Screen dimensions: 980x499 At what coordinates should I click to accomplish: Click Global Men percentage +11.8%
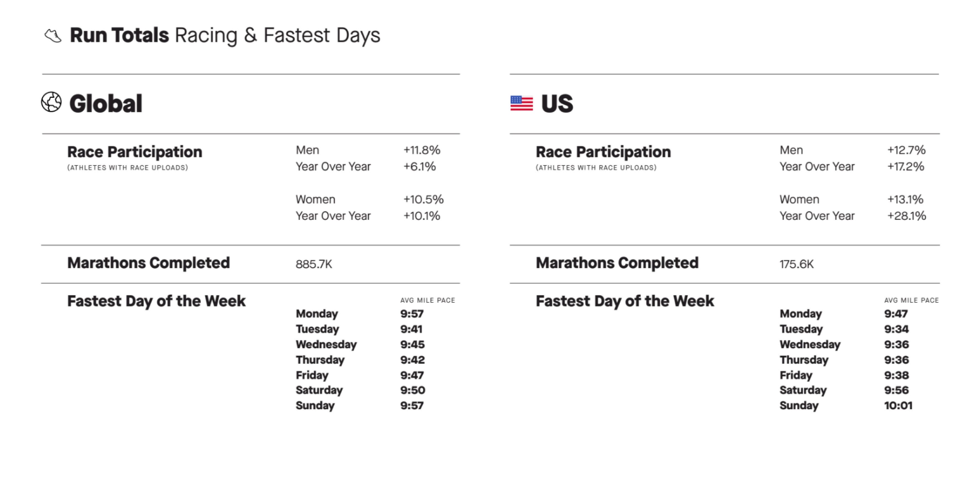pyautogui.click(x=422, y=150)
